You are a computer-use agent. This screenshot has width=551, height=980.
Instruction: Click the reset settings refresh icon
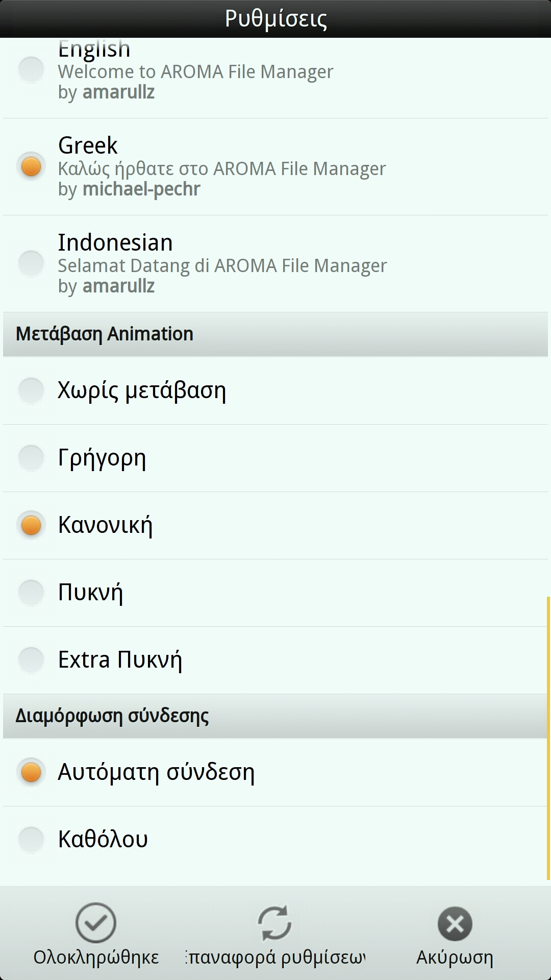point(274,922)
